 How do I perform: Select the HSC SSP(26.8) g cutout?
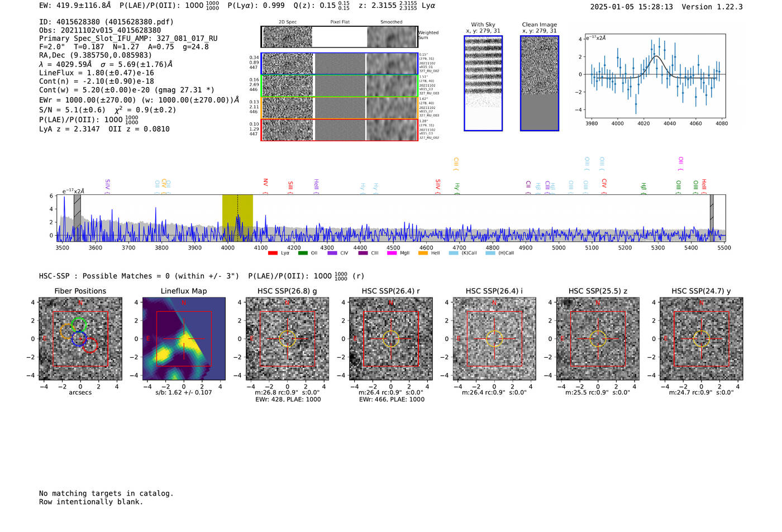point(287,338)
